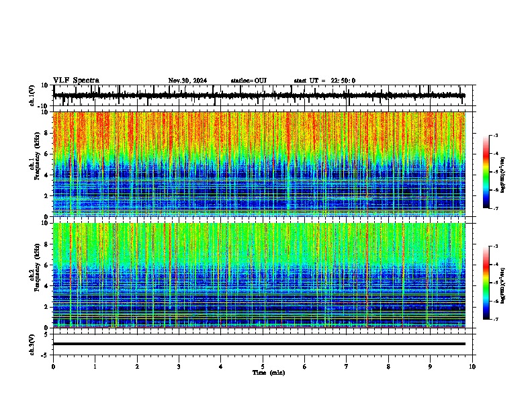532x411 pixels.
Task: Click the flat ch.3 voltage trace line
Action: (259, 344)
